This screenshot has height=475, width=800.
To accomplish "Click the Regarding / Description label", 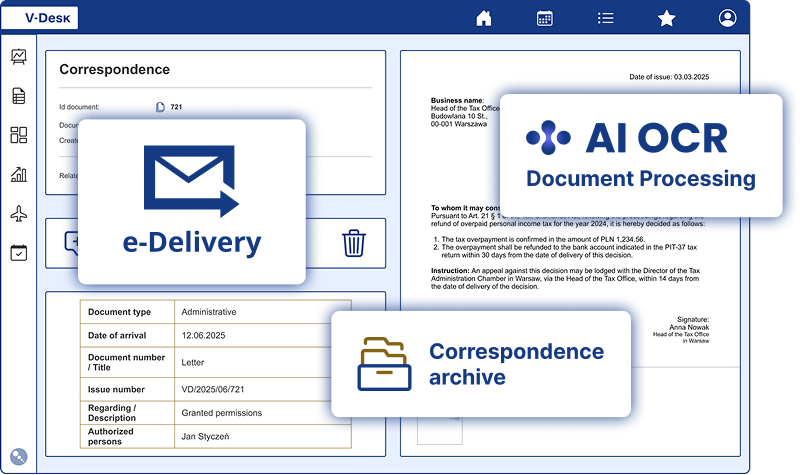I will pos(112,413).
